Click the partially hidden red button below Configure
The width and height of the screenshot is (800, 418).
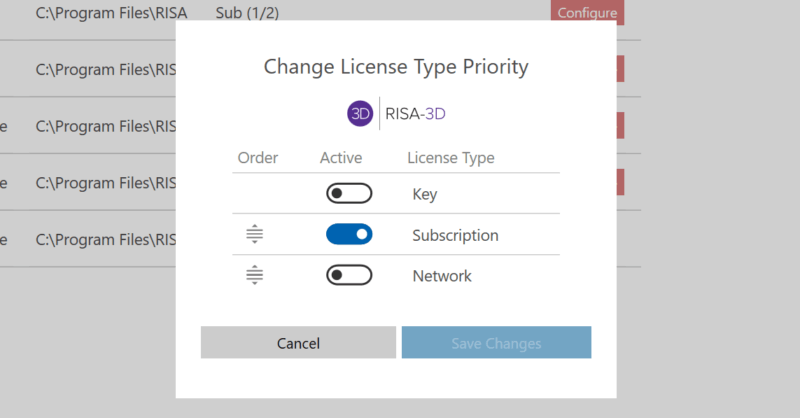click(x=621, y=69)
